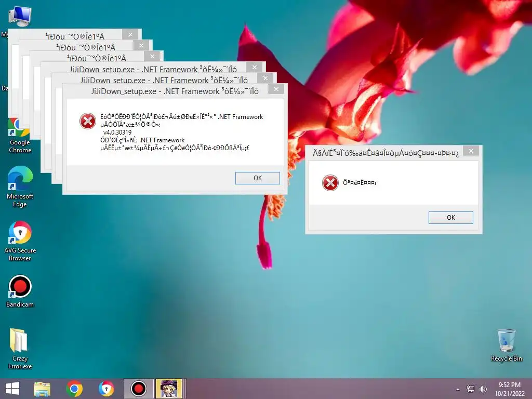Screen dimensions: 532x399
Task: Switch to Bandicam in the taskbar
Action: point(138,389)
